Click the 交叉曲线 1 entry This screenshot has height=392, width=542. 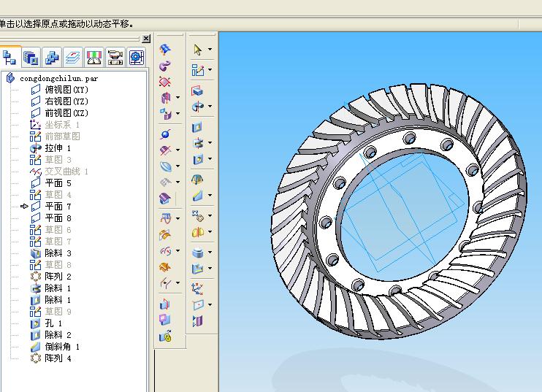(x=66, y=172)
